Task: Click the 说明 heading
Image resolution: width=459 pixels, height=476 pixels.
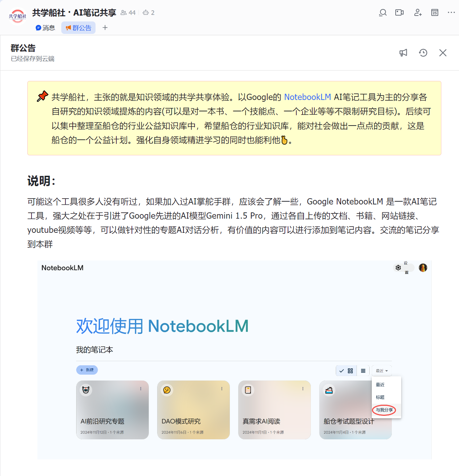Action: pyautogui.click(x=42, y=181)
